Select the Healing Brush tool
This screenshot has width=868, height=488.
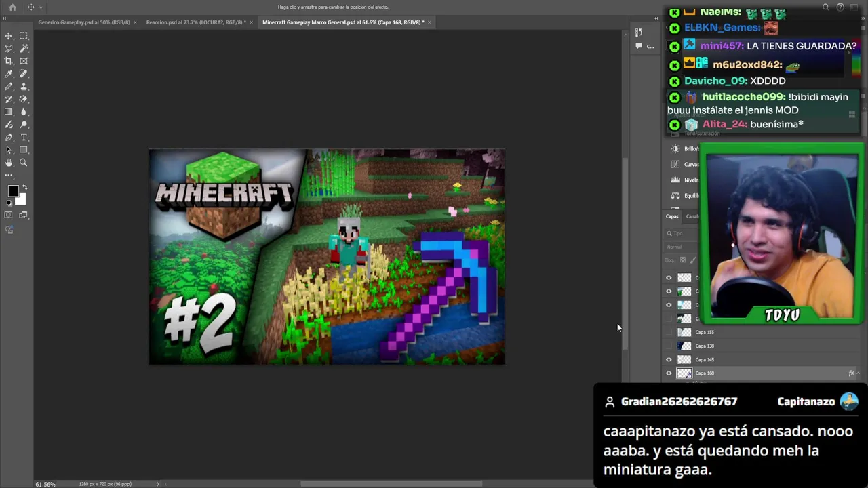(x=24, y=74)
